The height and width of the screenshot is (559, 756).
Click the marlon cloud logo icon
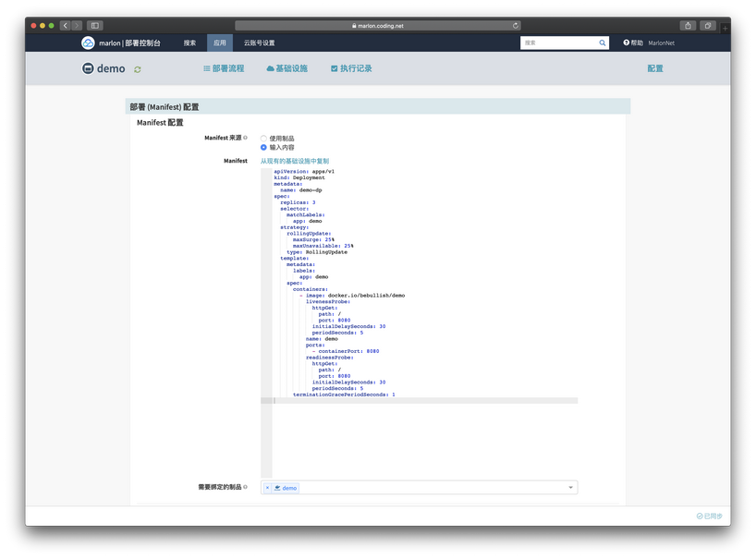click(x=88, y=43)
